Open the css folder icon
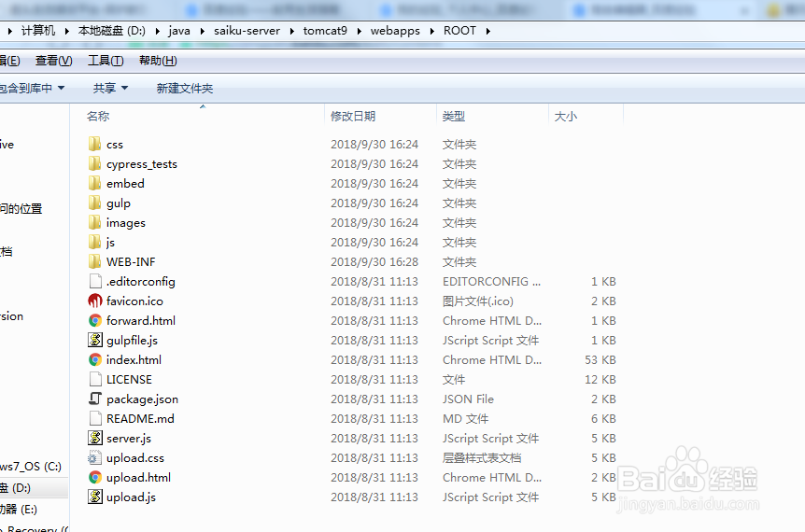 pos(94,144)
